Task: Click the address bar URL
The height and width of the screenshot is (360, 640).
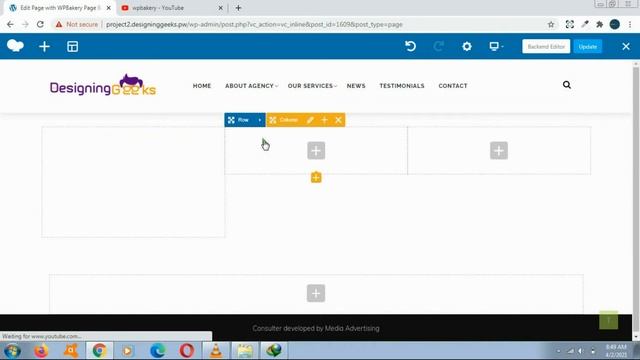Action: (x=254, y=24)
